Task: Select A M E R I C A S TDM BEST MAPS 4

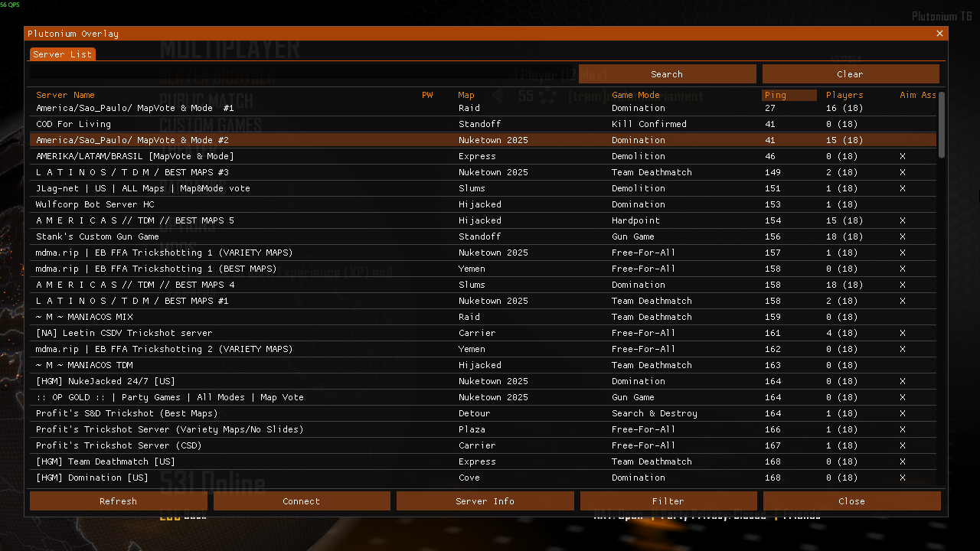Action: (483, 285)
